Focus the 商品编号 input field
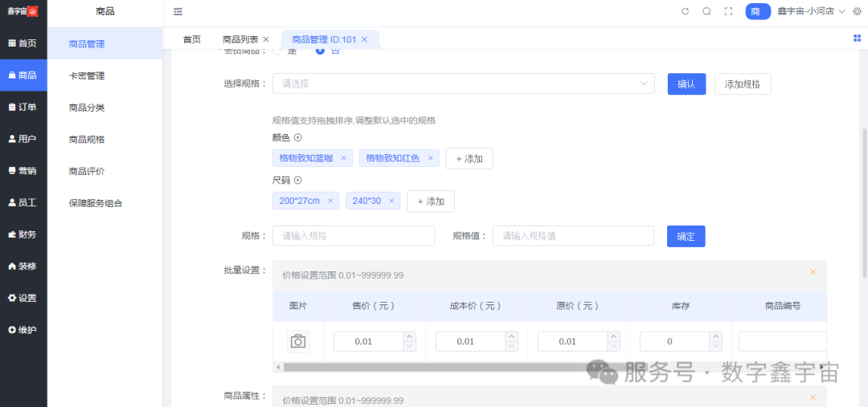Screen dimensions: 868x407 coord(782,341)
